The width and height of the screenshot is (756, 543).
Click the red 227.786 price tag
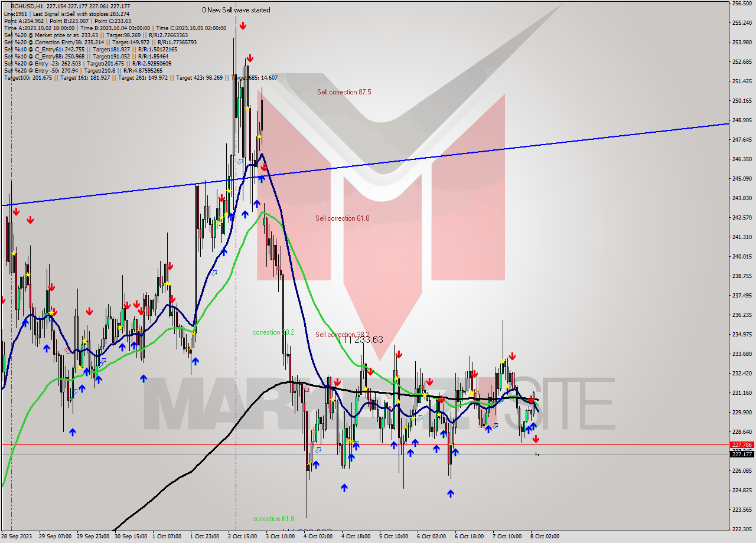point(742,445)
